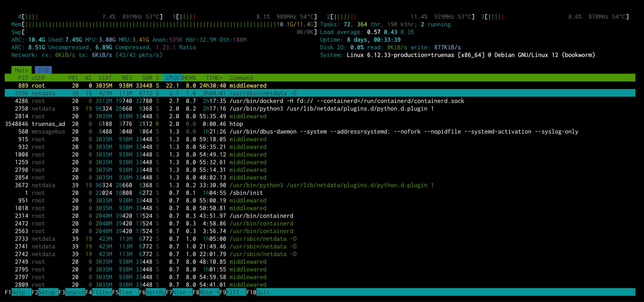Click F3 Search in bottom bar
The height and width of the screenshot is (302, 644).
(72, 292)
